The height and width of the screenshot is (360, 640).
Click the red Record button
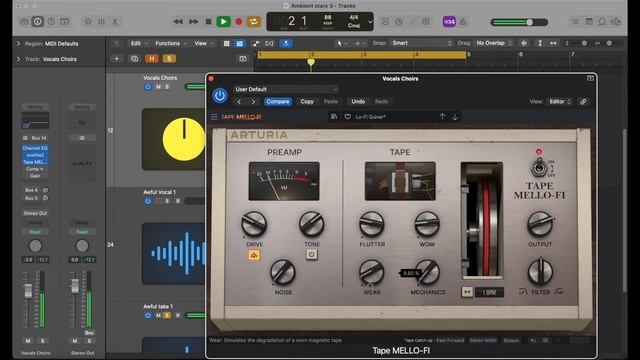click(239, 22)
